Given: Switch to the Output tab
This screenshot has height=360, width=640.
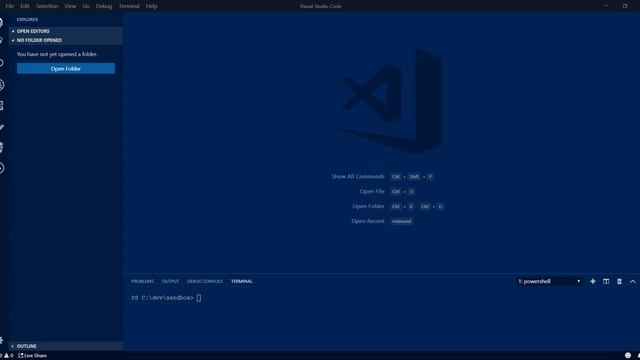Looking at the screenshot, I should (170, 281).
